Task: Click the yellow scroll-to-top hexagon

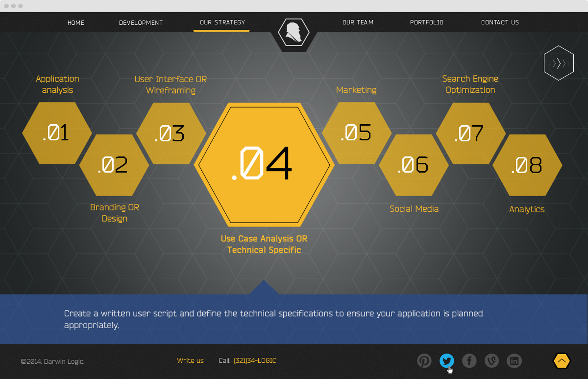Action: [562, 361]
